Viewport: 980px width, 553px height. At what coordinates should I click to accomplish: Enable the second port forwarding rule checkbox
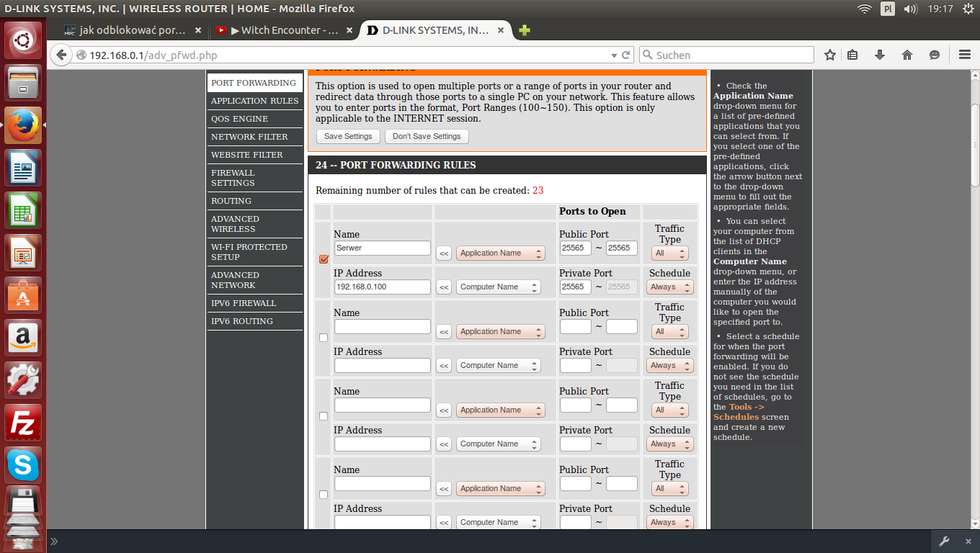(x=324, y=338)
